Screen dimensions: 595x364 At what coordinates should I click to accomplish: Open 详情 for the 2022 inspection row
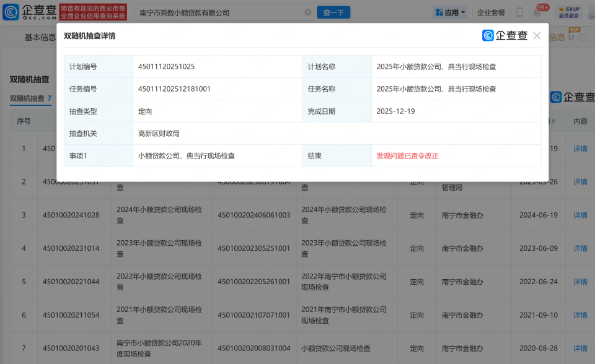click(581, 282)
